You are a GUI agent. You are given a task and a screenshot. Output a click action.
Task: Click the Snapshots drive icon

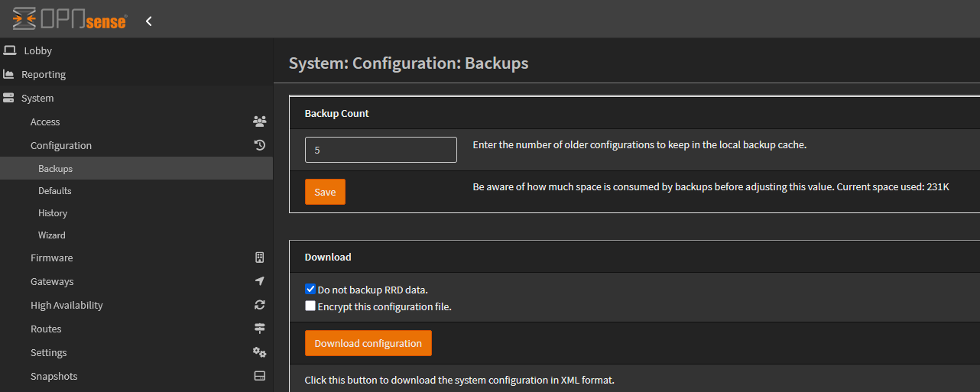(259, 376)
